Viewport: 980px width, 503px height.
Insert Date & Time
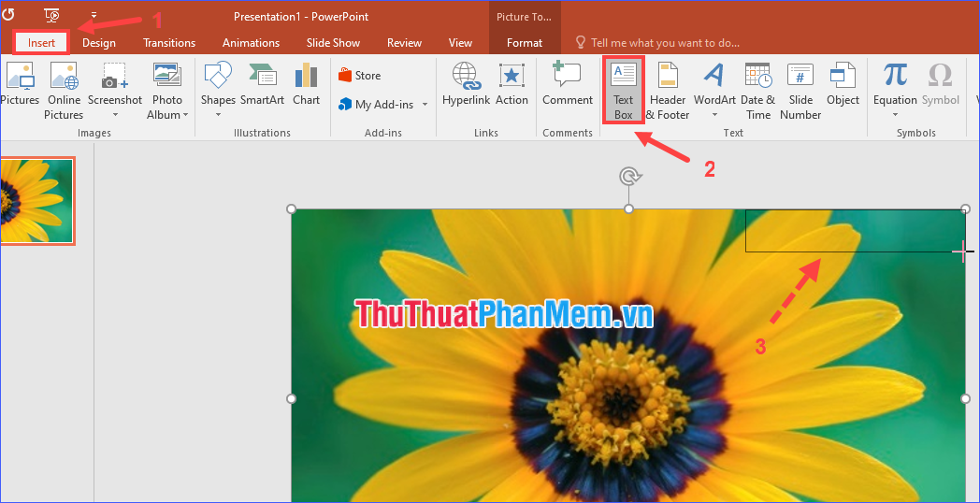pyautogui.click(x=758, y=92)
